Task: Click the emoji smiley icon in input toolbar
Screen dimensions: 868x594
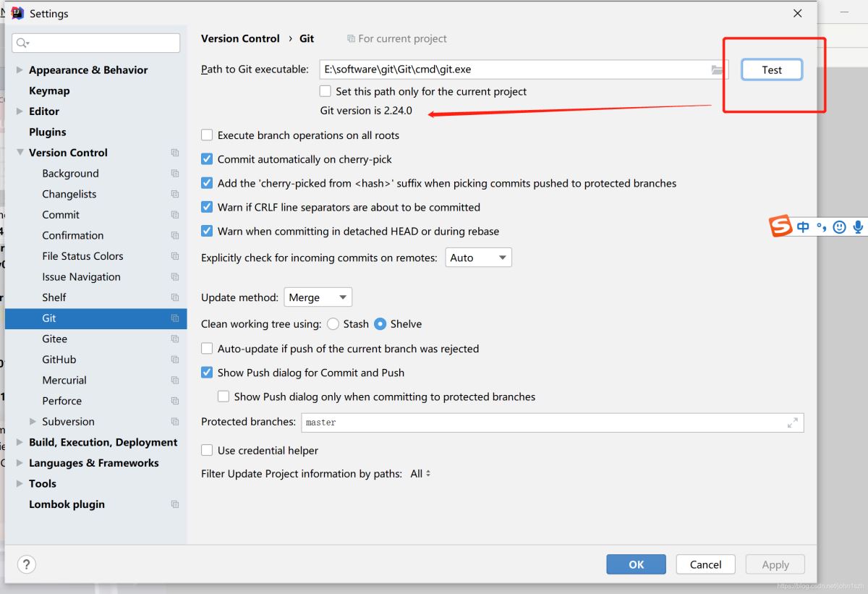Action: coord(839,226)
